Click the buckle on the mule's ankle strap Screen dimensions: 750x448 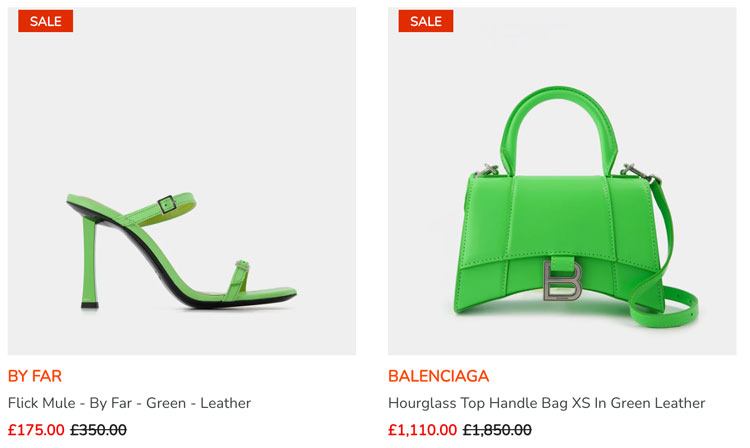coord(167,205)
